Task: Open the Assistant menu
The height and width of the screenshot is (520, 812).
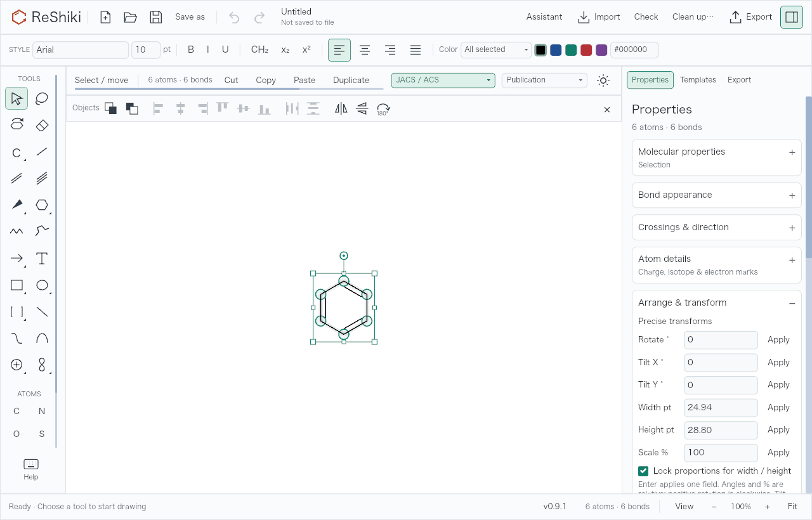Action: click(544, 17)
